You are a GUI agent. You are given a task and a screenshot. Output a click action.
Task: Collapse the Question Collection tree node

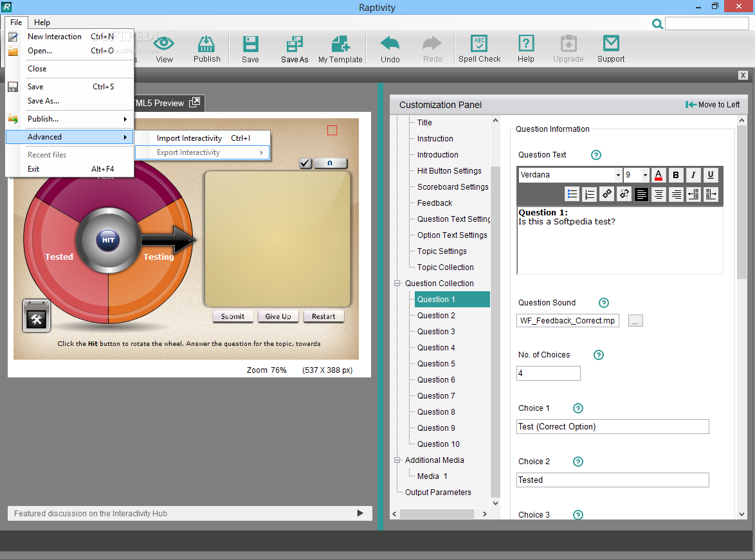coord(397,283)
